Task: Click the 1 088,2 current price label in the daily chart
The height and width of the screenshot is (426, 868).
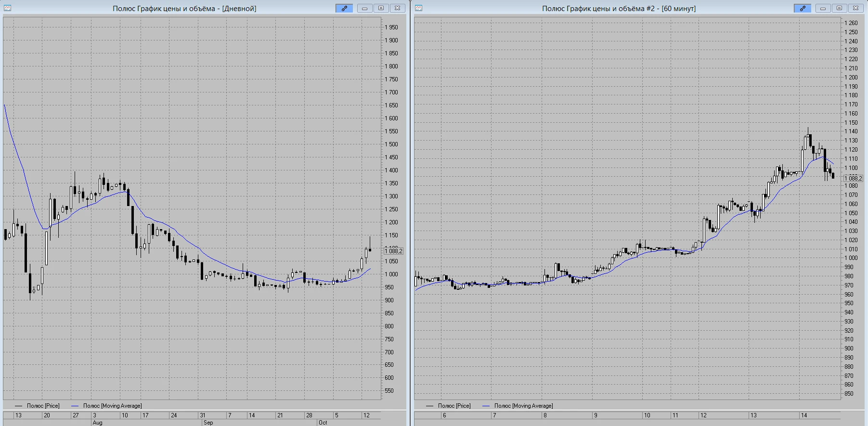Action: coord(393,251)
